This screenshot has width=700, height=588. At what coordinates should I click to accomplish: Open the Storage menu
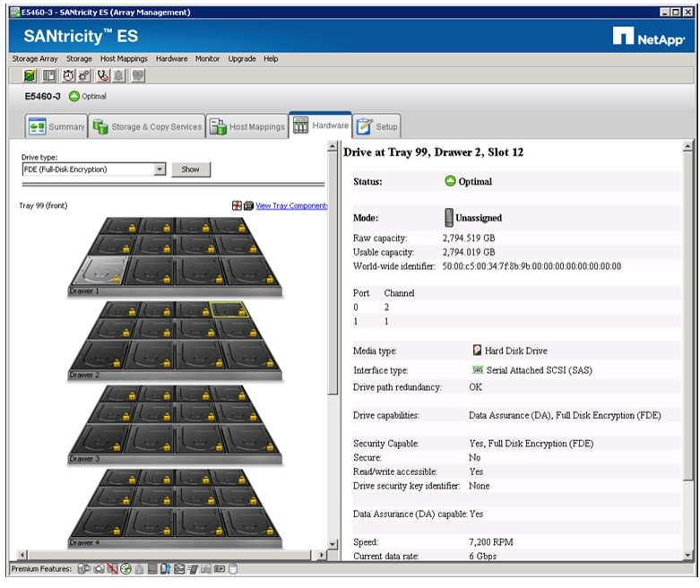(x=79, y=58)
